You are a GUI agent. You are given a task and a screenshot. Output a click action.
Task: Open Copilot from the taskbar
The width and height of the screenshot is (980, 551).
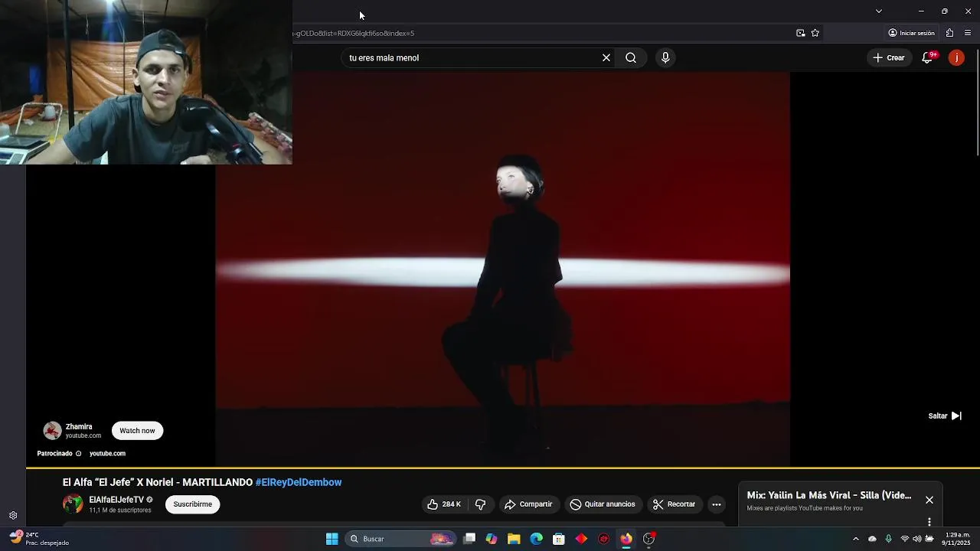(492, 539)
